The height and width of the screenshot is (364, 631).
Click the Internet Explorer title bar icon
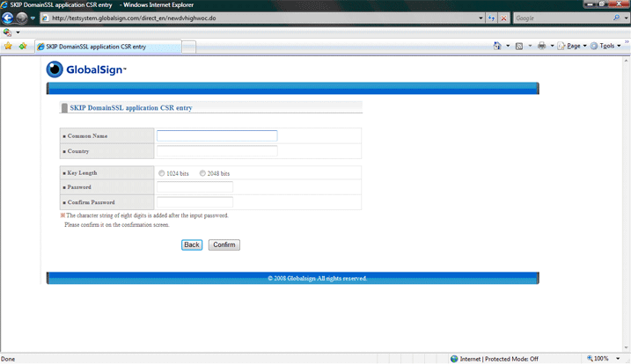tap(4, 4)
